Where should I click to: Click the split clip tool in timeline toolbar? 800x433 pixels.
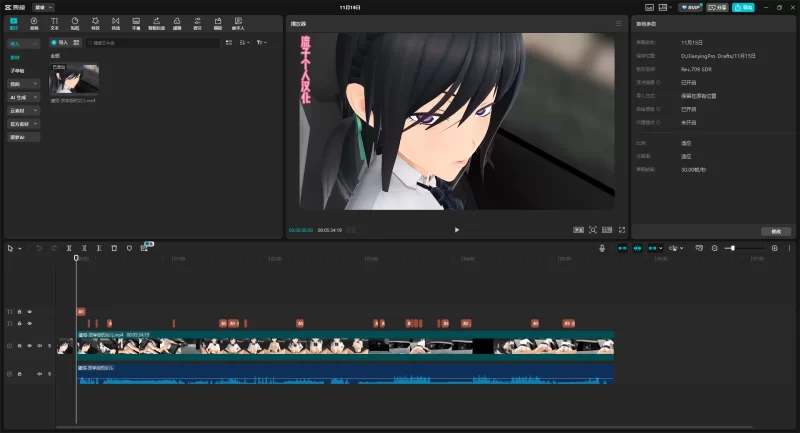[x=69, y=247]
